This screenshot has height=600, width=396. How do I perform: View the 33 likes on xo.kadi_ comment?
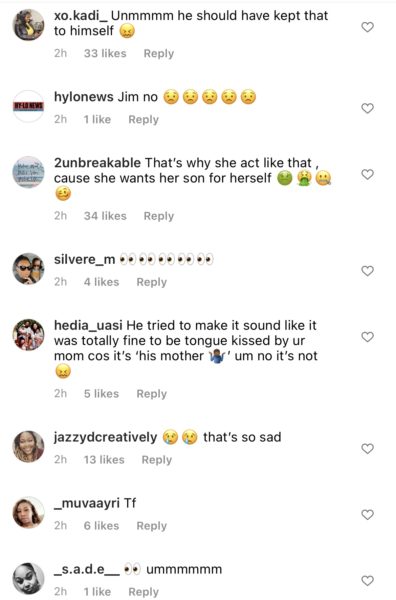coord(105,54)
